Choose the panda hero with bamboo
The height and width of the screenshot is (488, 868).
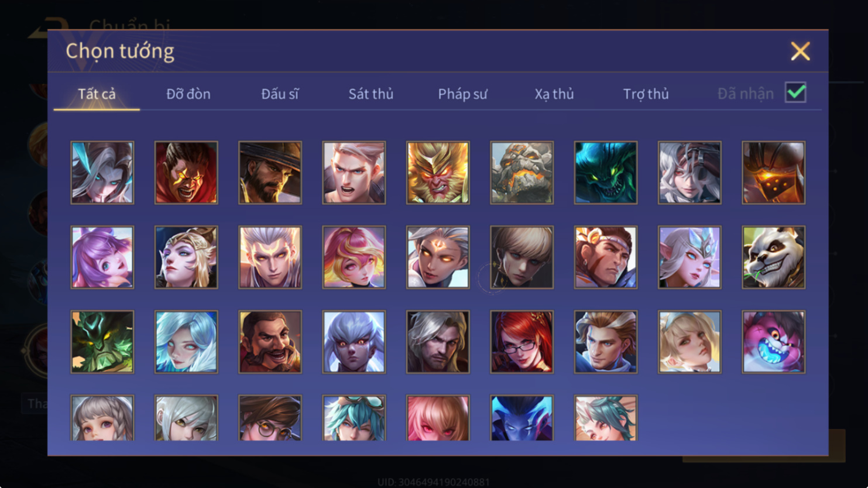[x=773, y=257]
